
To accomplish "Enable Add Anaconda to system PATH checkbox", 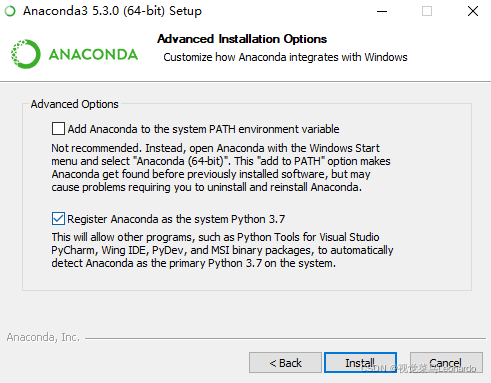I will click(58, 129).
